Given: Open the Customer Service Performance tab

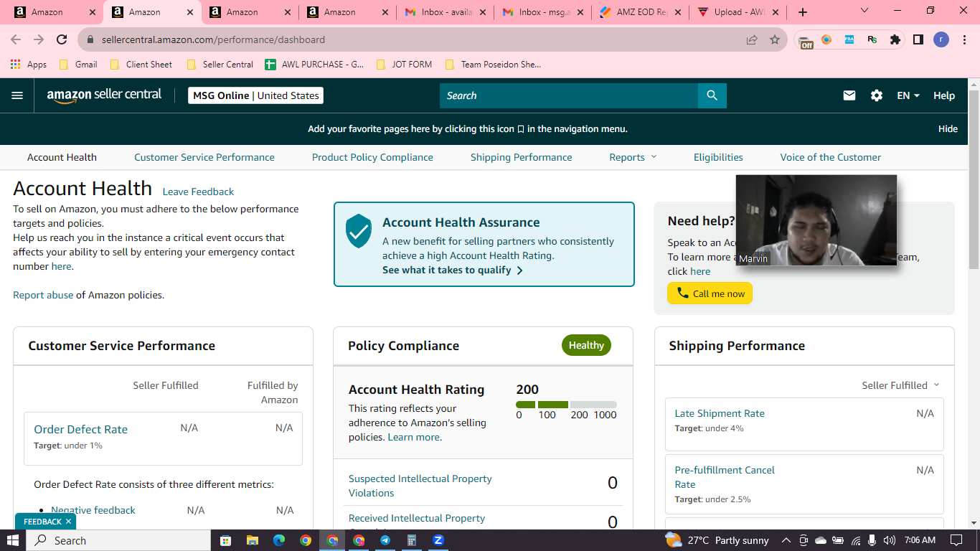Looking at the screenshot, I should pyautogui.click(x=204, y=157).
